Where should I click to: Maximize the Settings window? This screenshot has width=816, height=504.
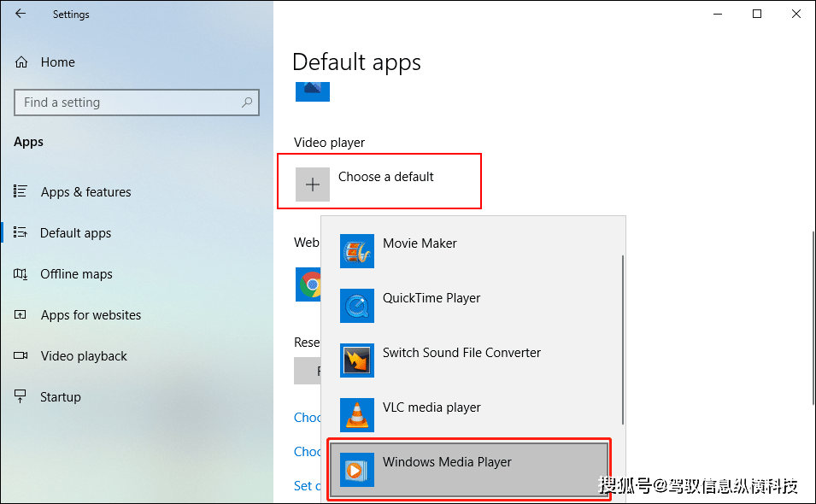pos(757,14)
